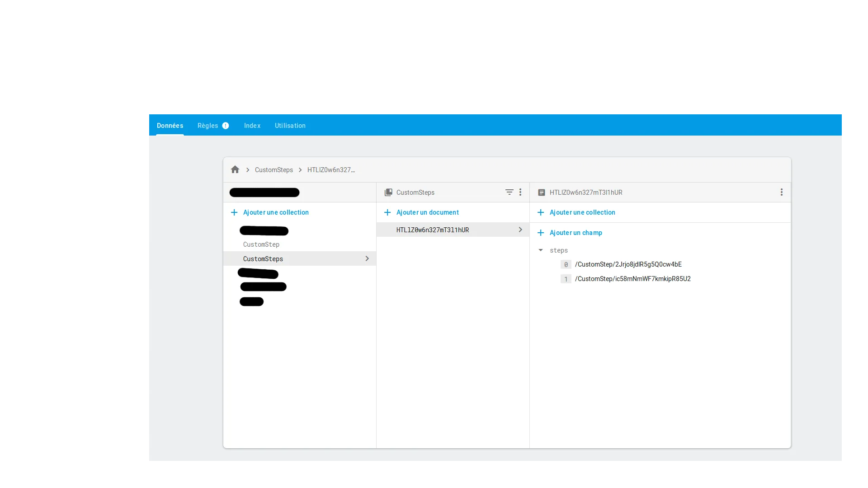The width and height of the screenshot is (868, 488).
Task: Click the document icon beside HTLlZ0w6n327mT3l1hUR header
Action: click(x=541, y=192)
